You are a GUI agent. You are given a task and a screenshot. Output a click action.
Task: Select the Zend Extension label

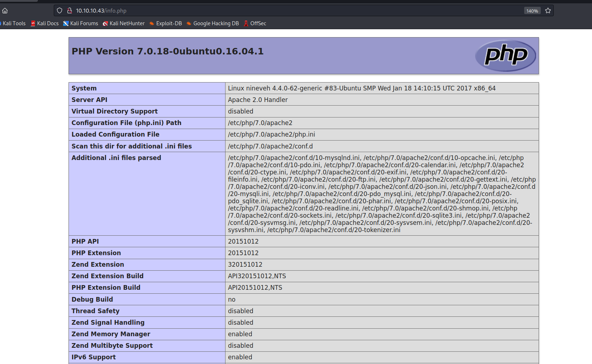point(98,265)
